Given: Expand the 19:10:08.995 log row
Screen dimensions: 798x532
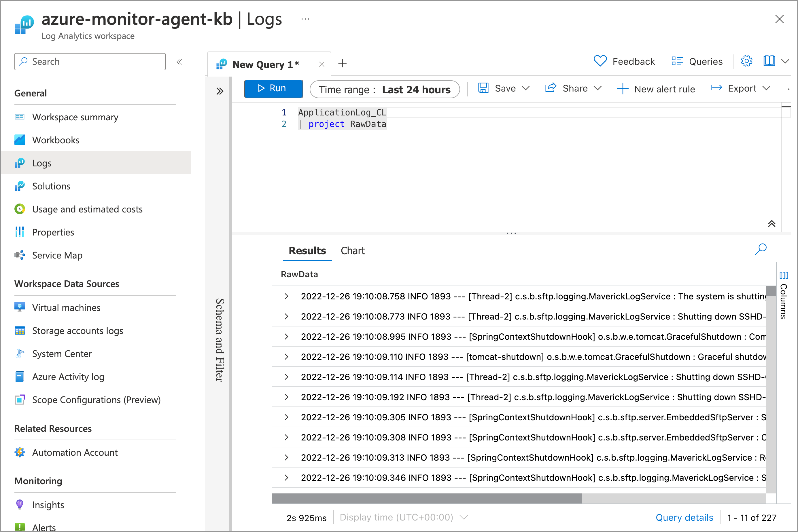Looking at the screenshot, I should (x=286, y=337).
